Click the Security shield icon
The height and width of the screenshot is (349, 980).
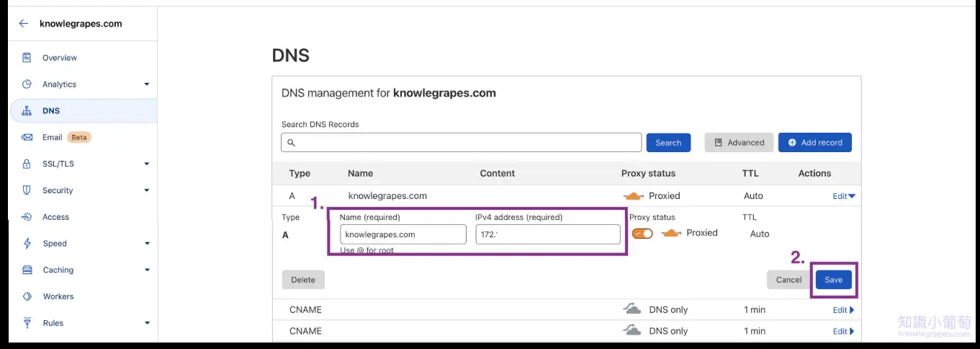click(27, 190)
